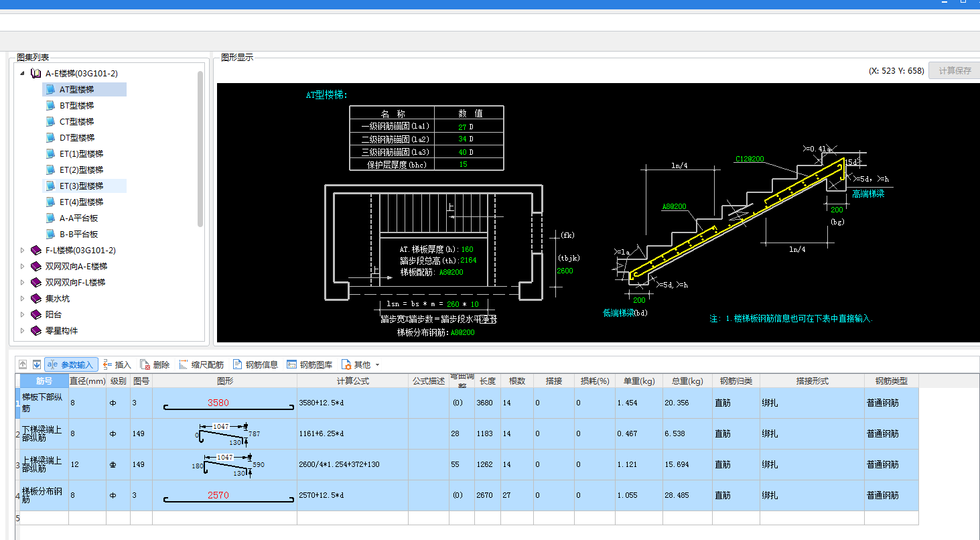Image resolution: width=980 pixels, height=540 pixels.
Task: Select ET(3)型楼梯 tree item
Action: click(81, 186)
